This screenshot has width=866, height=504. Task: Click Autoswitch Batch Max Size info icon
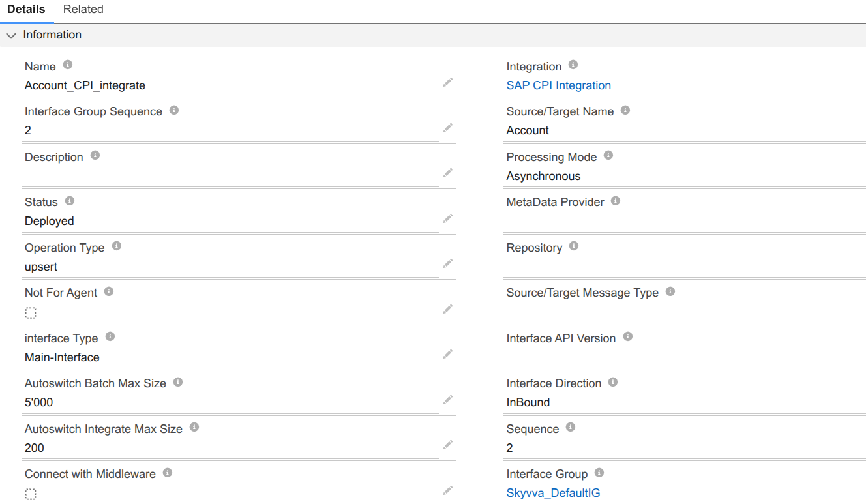pos(178,382)
